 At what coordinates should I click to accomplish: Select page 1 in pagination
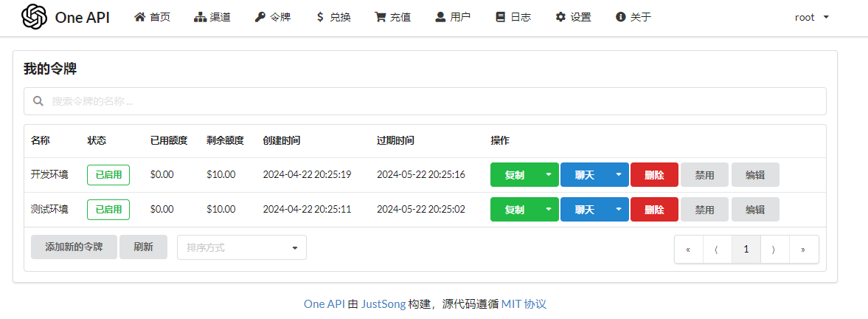(746, 250)
